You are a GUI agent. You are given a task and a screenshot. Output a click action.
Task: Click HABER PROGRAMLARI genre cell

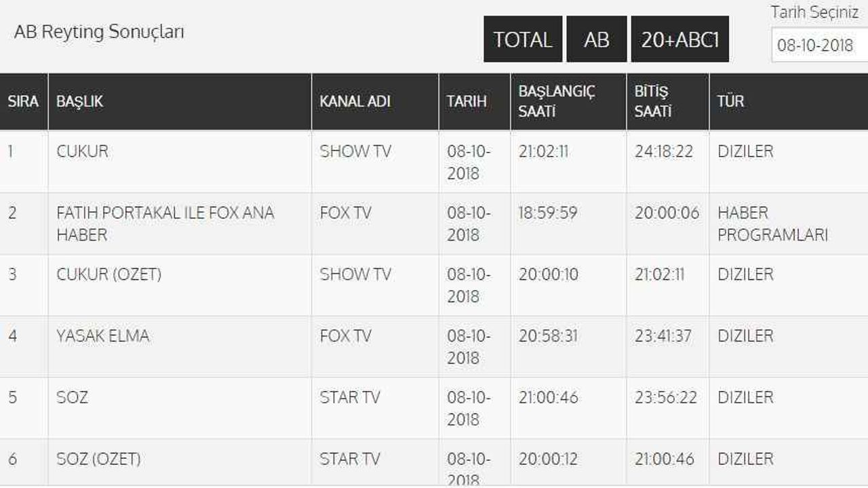[772, 224]
